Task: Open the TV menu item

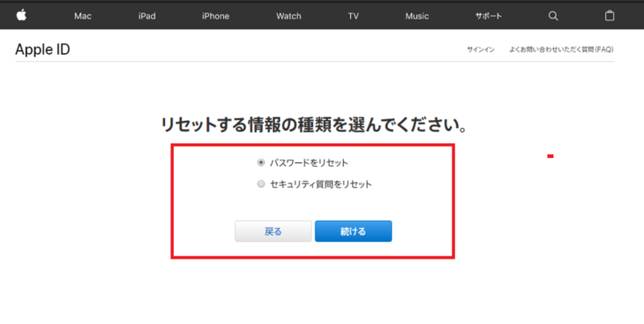Action: point(353,16)
